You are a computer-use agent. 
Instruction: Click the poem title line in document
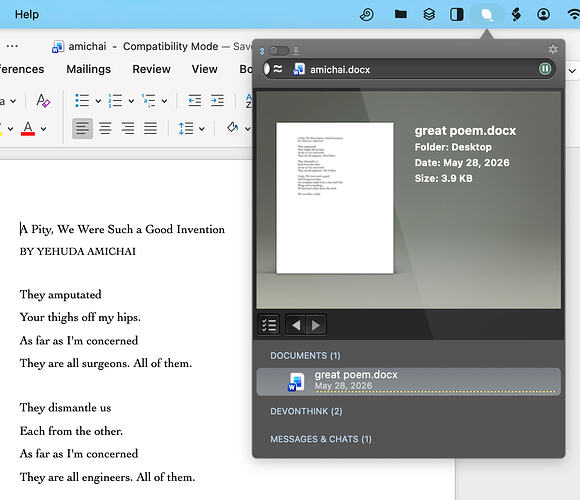(x=122, y=229)
